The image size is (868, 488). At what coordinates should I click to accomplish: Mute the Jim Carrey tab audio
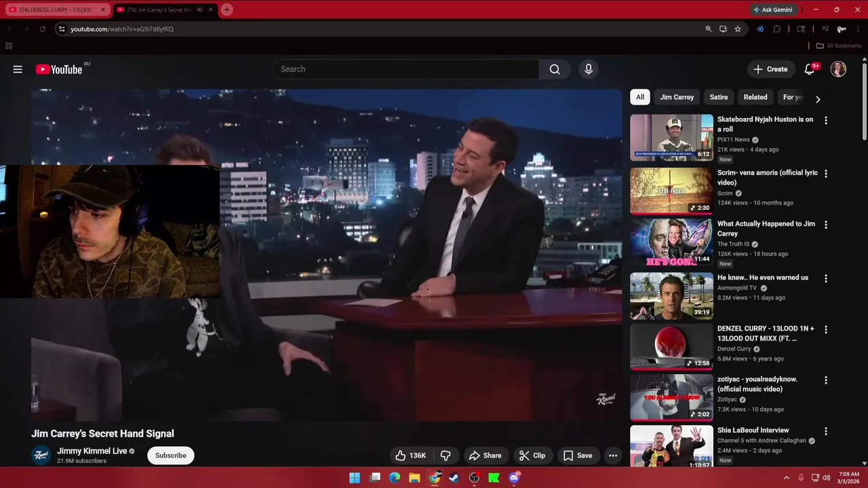(x=199, y=9)
